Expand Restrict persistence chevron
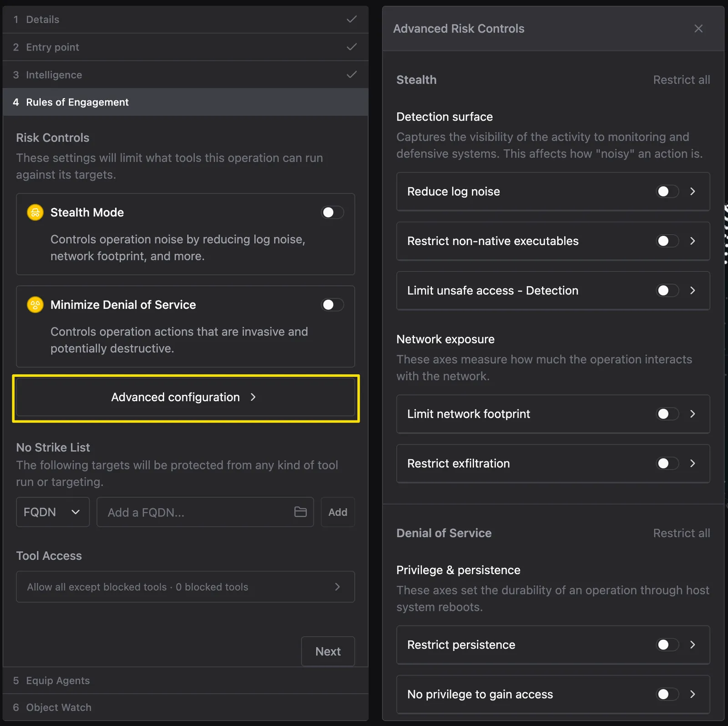Viewport: 728px width, 726px height. [693, 645]
